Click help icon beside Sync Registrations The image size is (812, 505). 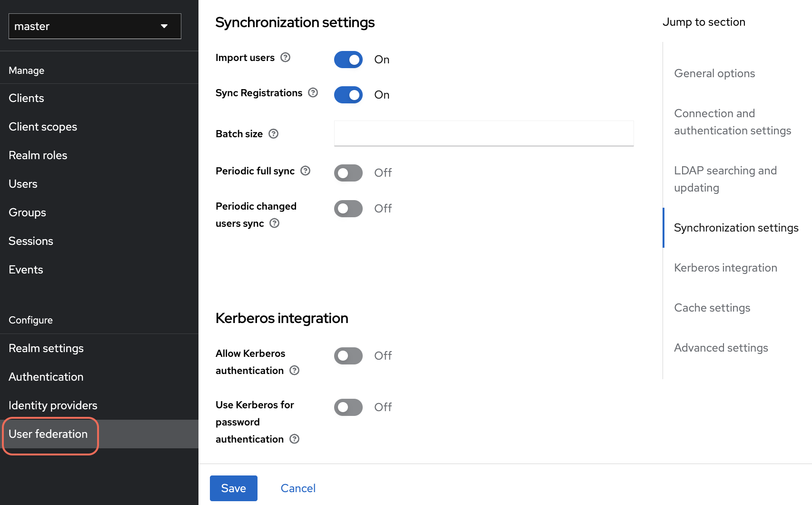click(313, 93)
